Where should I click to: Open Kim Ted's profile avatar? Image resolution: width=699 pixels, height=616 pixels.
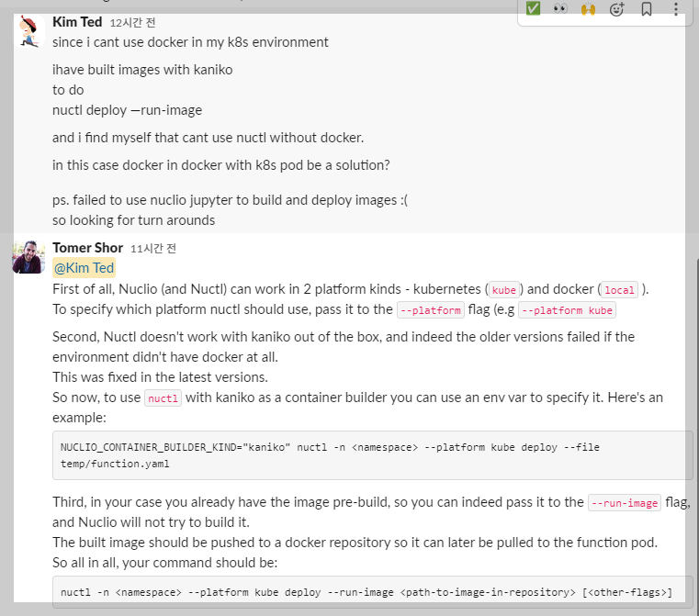click(29, 31)
